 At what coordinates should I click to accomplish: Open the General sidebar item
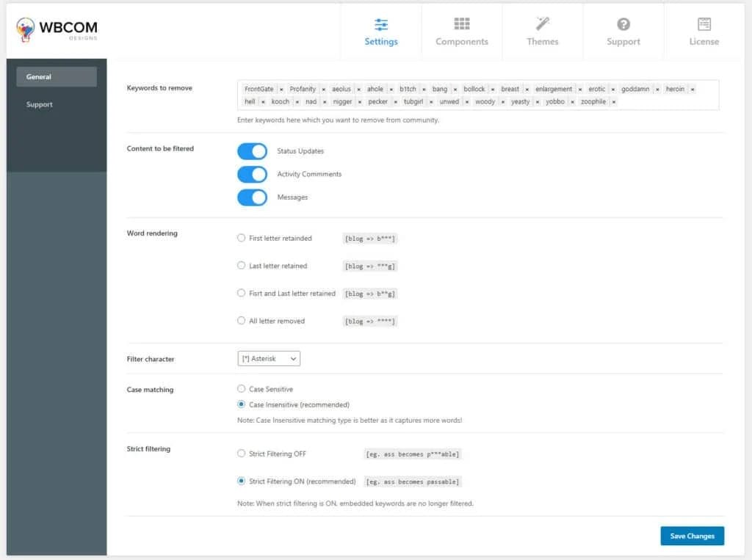coord(57,77)
